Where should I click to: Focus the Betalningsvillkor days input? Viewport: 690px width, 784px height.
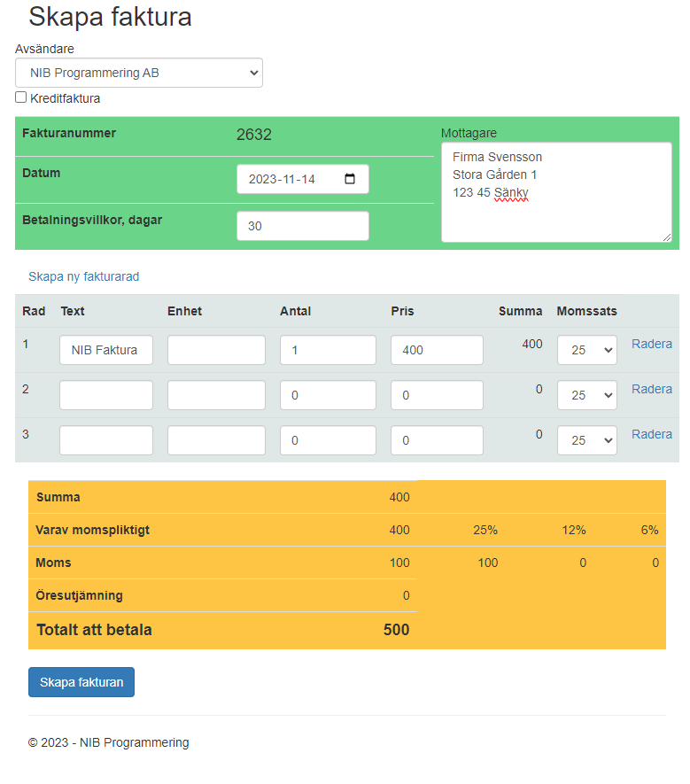click(302, 226)
